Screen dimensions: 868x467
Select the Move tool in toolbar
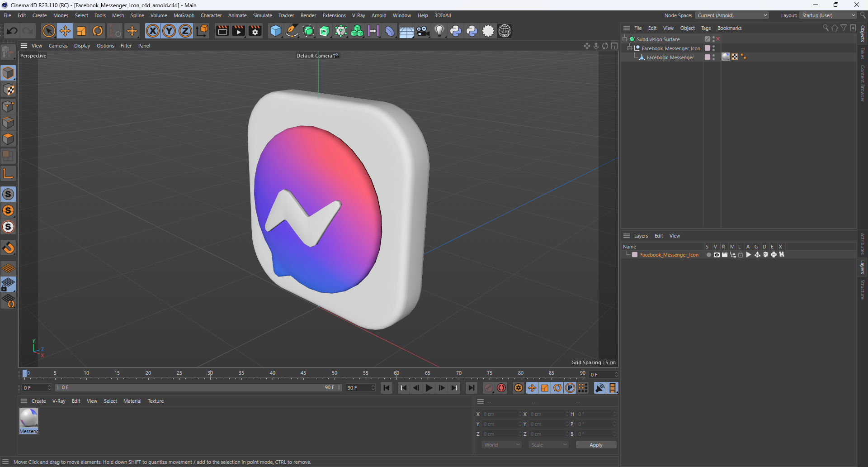[x=65, y=31]
